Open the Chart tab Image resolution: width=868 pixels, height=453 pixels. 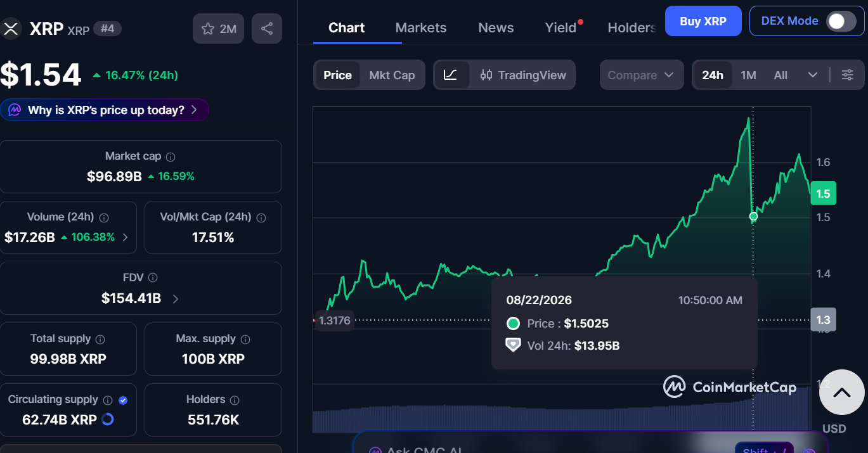click(x=346, y=27)
